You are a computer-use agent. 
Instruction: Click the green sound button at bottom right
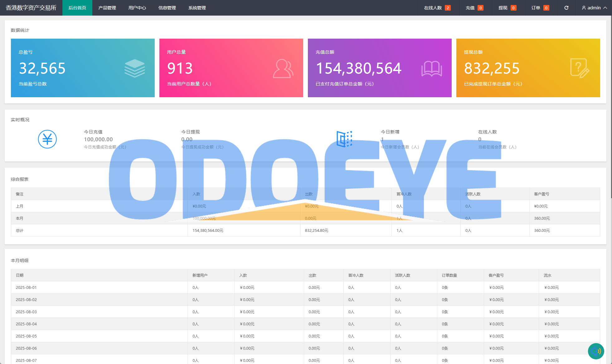coord(596,351)
